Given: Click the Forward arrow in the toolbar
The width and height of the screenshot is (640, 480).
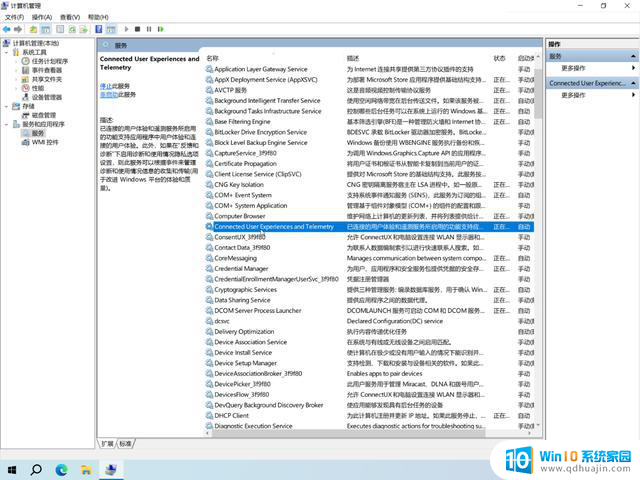Looking at the screenshot, I should point(18,29).
